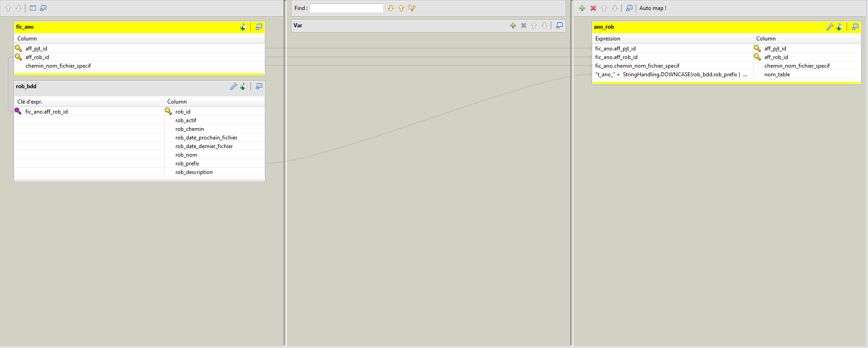Move output table down

615,8
